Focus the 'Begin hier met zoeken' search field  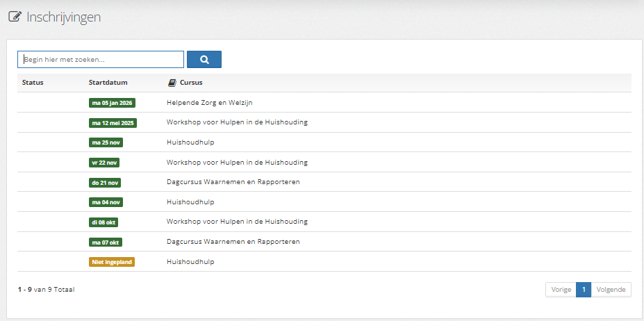click(101, 59)
